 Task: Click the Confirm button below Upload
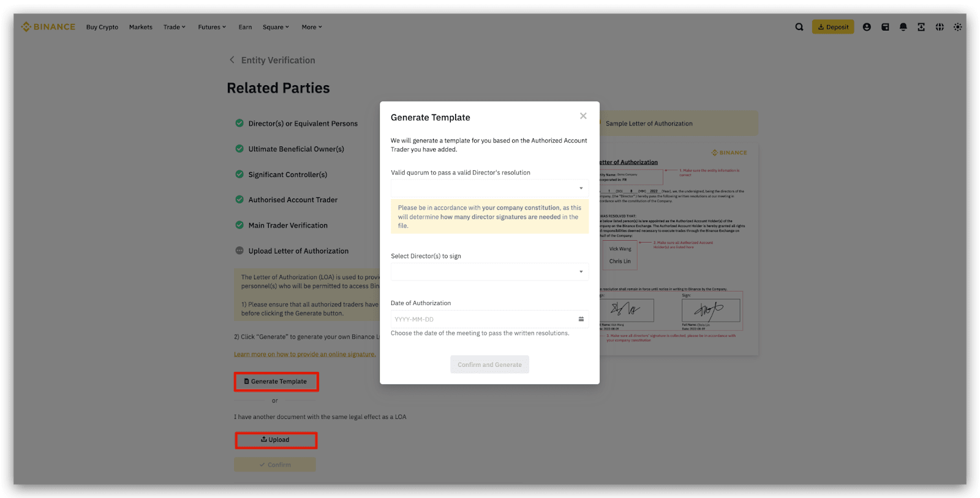275,464
